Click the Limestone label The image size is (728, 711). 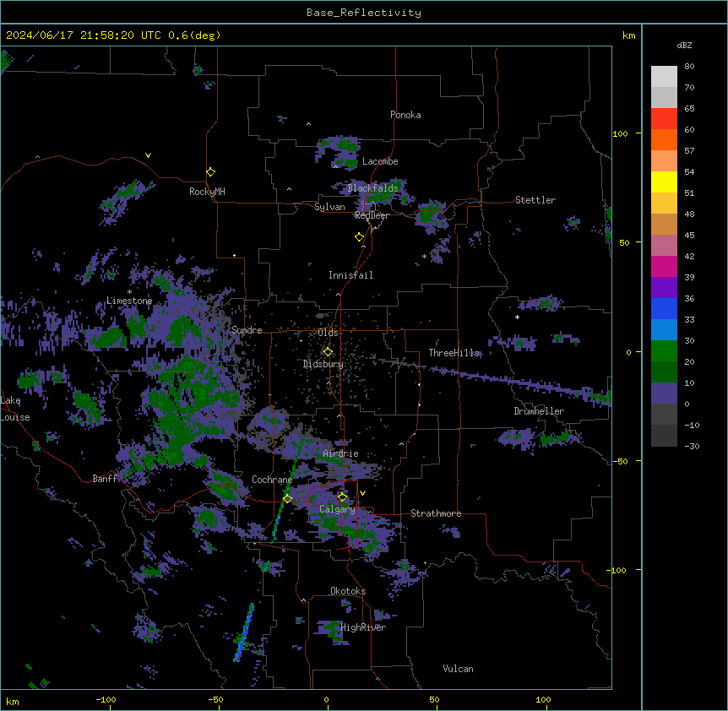pos(129,301)
